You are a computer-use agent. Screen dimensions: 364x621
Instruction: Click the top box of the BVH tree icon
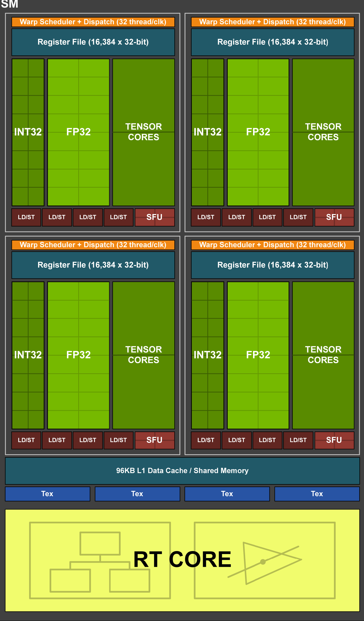[x=100, y=544]
